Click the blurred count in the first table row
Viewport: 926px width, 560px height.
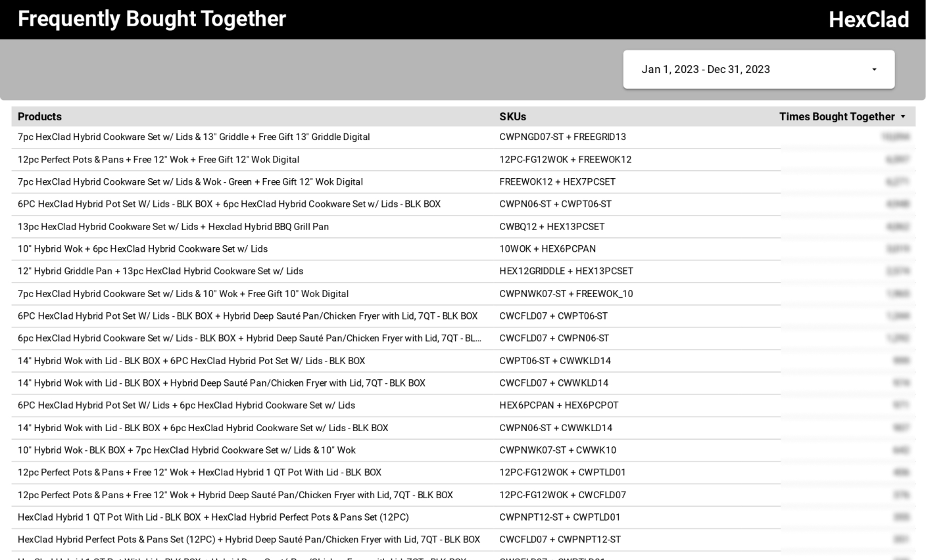pos(895,137)
